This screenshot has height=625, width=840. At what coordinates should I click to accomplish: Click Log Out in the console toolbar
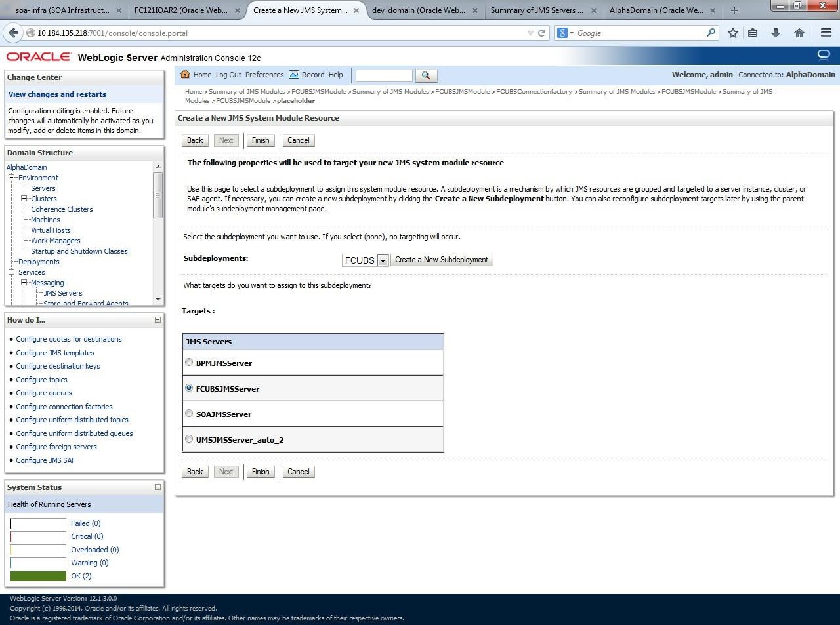pos(228,75)
